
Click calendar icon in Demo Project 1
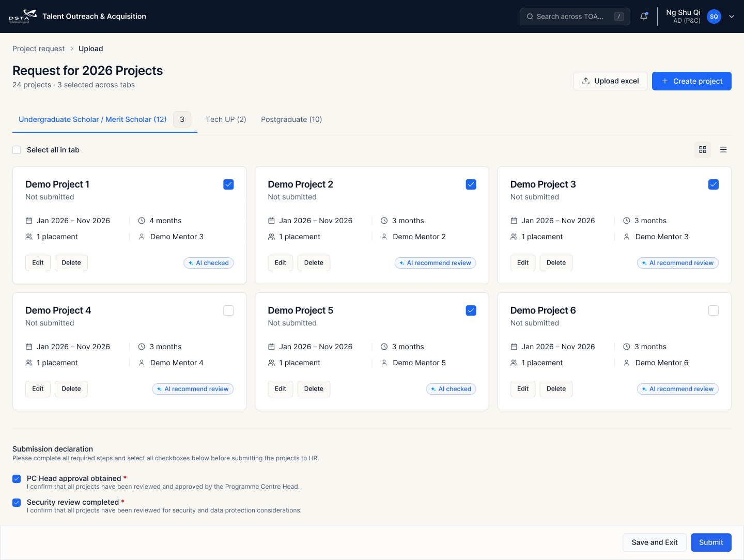pos(29,221)
